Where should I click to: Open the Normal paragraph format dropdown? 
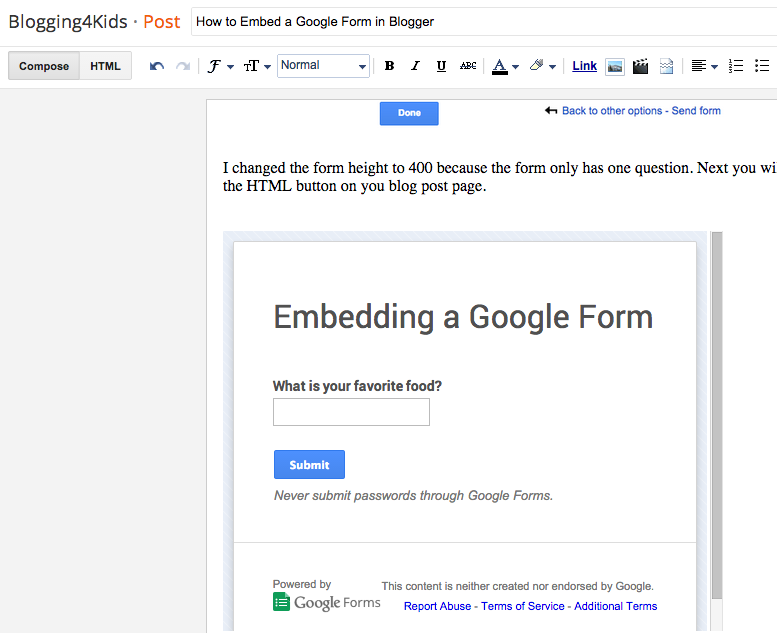click(324, 66)
